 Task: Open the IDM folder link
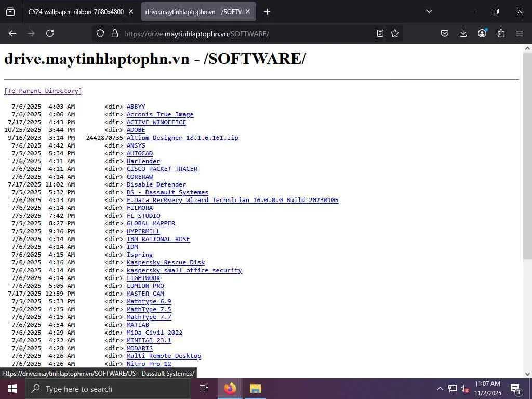click(132, 247)
